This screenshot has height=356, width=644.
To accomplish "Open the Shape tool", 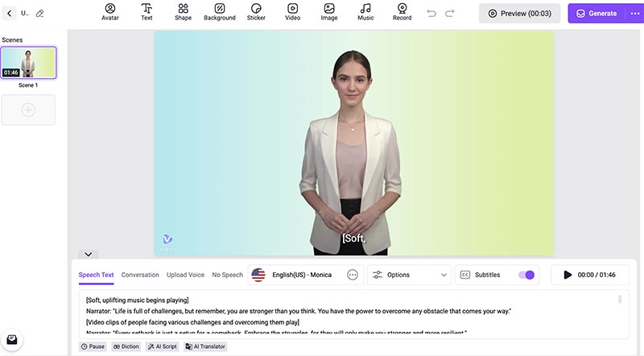I will (183, 12).
